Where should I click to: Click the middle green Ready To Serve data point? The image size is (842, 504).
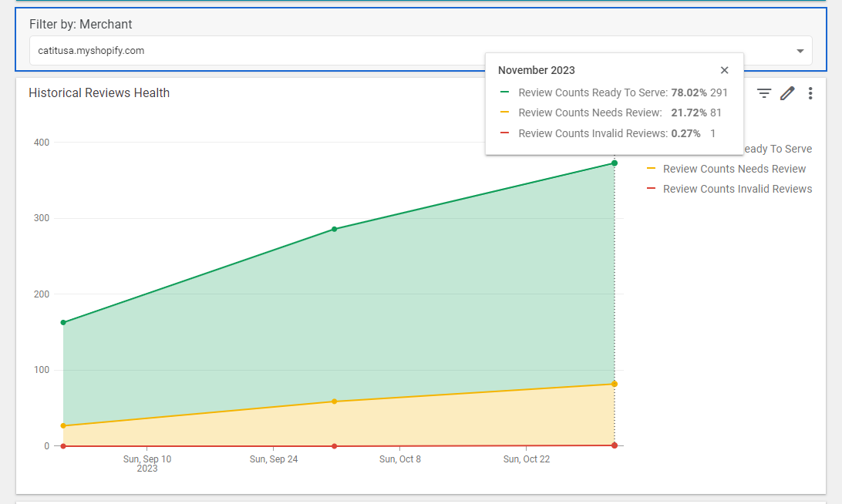coord(334,229)
